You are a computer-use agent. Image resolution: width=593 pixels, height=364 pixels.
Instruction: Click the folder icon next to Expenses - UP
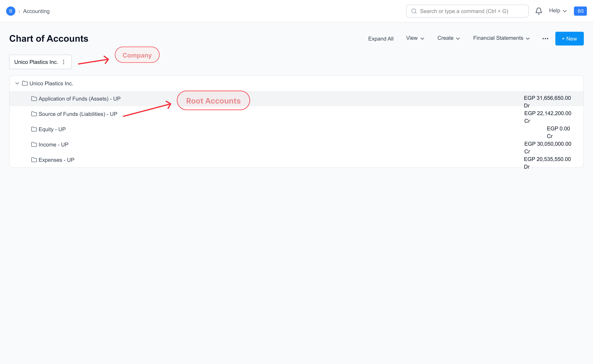click(x=34, y=160)
